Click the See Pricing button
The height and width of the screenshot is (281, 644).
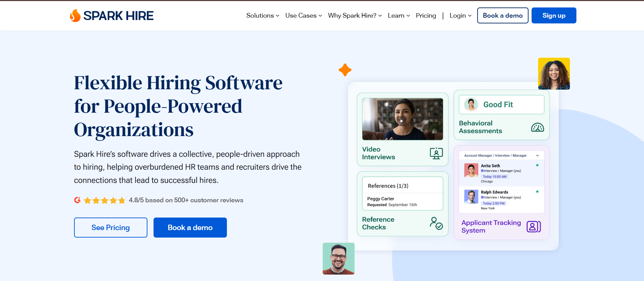(x=111, y=228)
